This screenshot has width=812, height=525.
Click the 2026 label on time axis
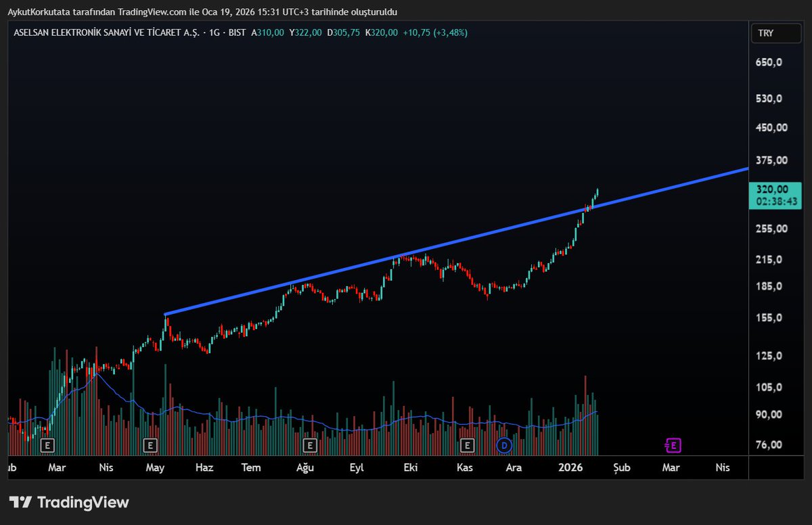point(571,467)
